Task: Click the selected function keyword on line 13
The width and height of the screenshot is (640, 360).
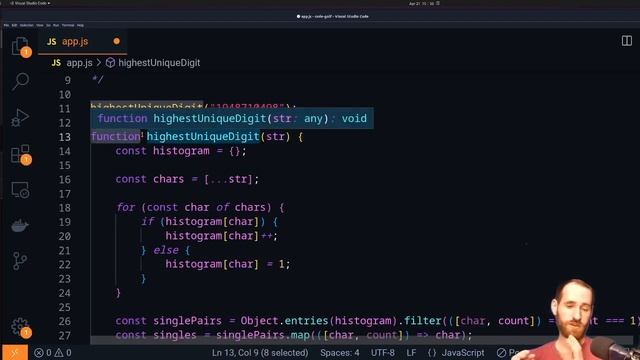Action: pos(116,137)
